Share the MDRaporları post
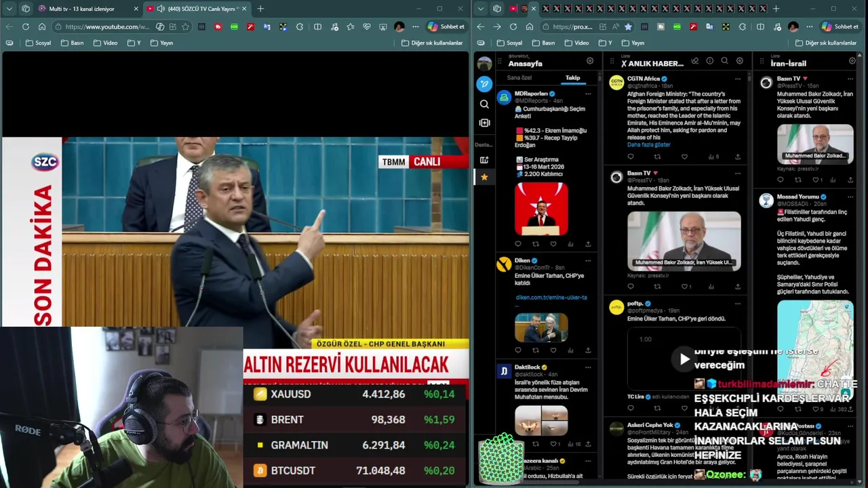 coord(588,244)
